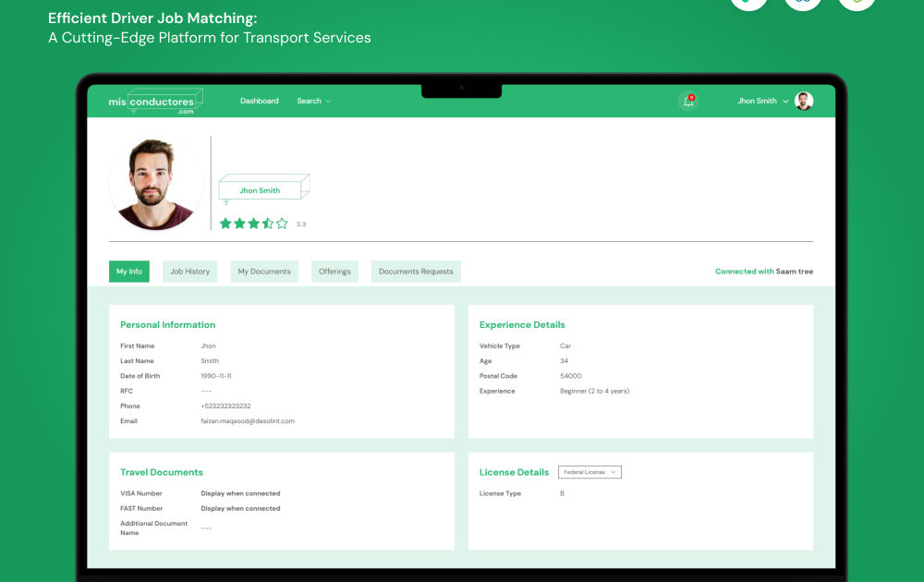Click the first rating star

pos(225,224)
